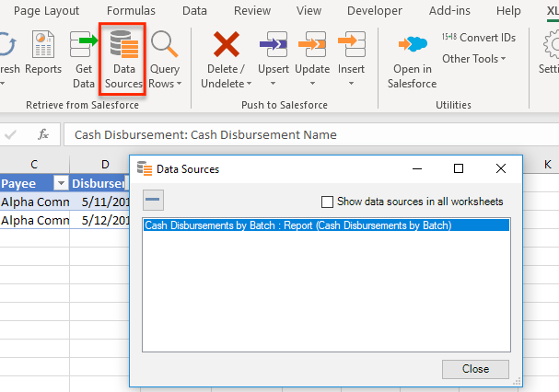Switch to the Formulas tab
This screenshot has width=559, height=392.
[x=131, y=11]
